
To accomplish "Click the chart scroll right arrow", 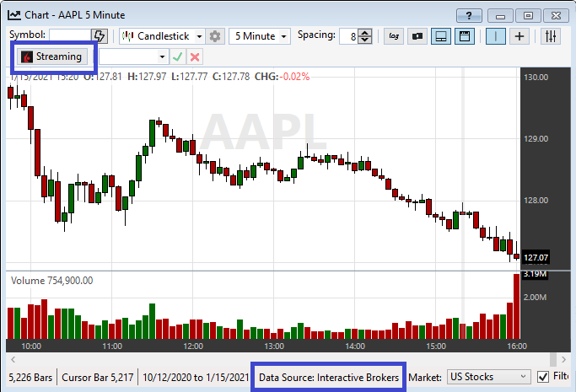I will [563, 359].
